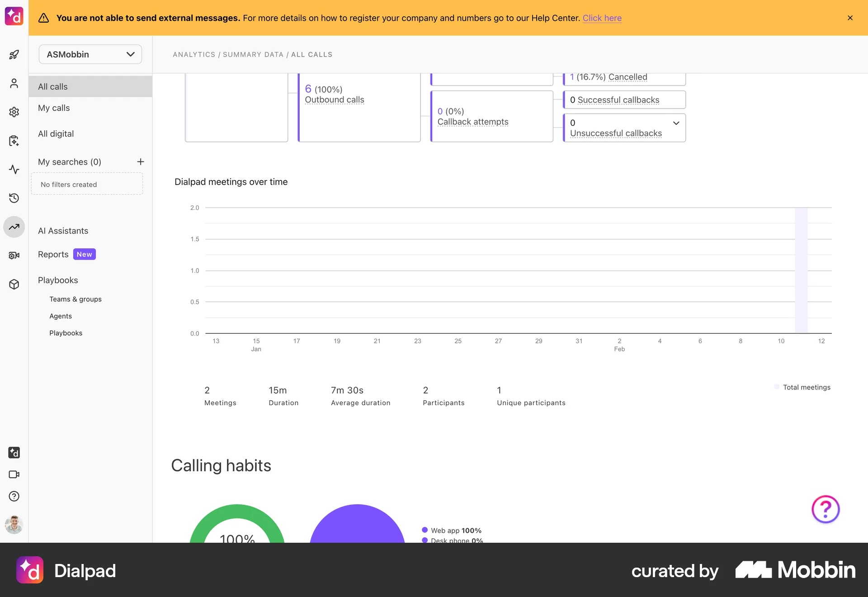Image resolution: width=868 pixels, height=597 pixels.
Task: Open Reports marked New
Action: (53, 254)
